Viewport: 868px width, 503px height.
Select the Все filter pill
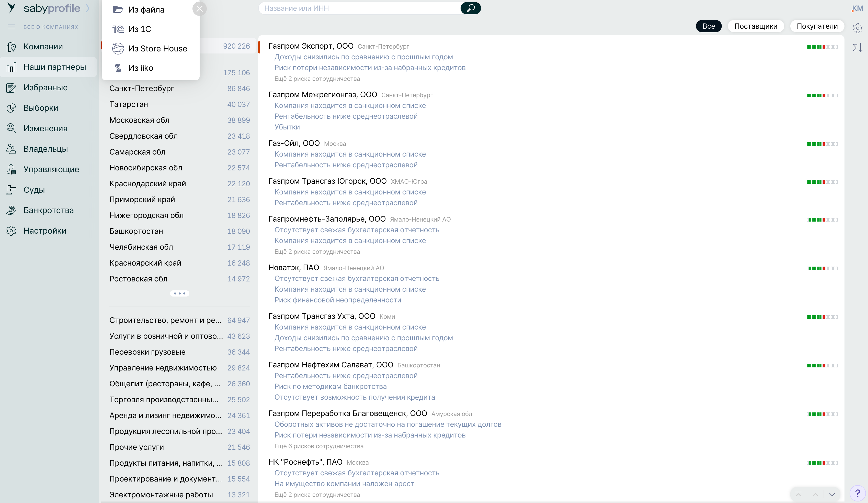point(708,26)
